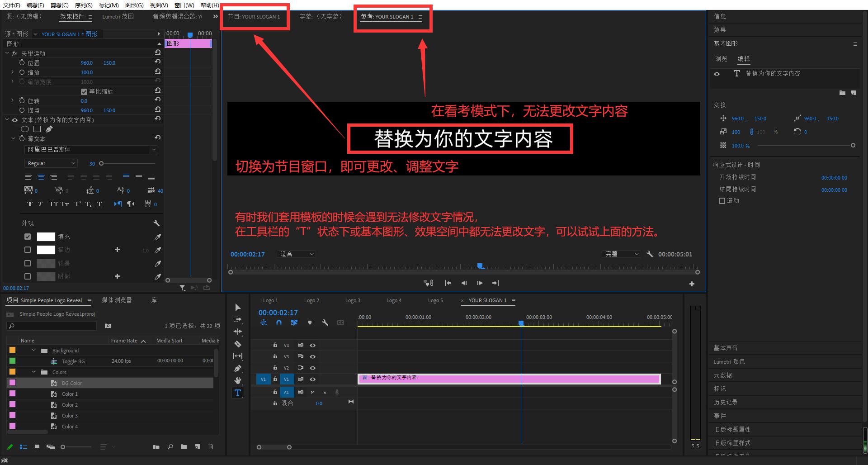868x465 pixels.
Task: Toggle the Snap magnet icon in the timeline
Action: tap(279, 323)
